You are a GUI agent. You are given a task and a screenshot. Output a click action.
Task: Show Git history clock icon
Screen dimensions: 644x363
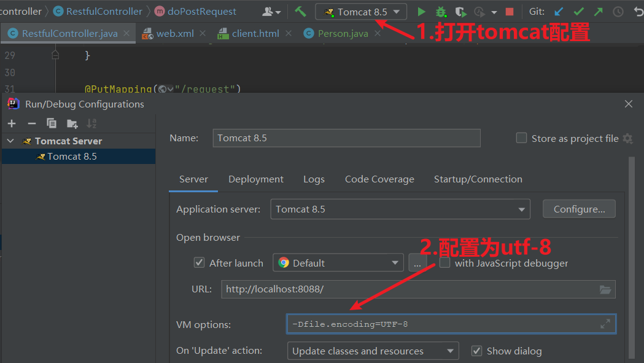tap(618, 12)
